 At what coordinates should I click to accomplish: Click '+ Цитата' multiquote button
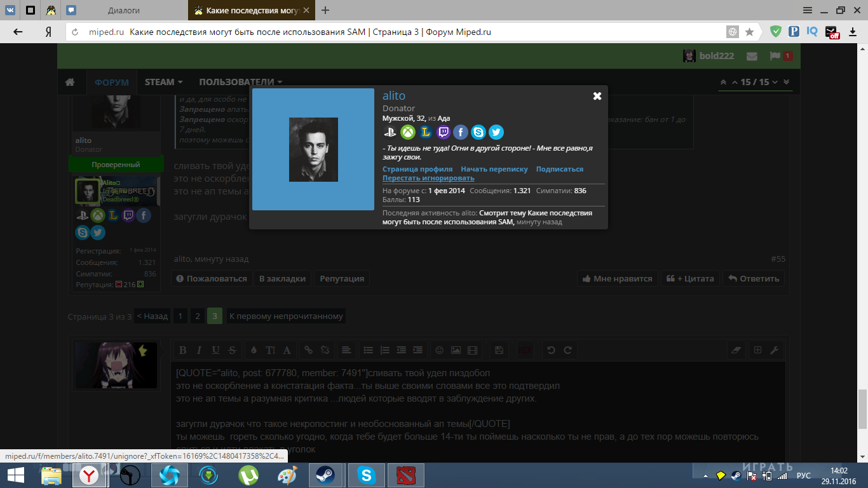691,278
